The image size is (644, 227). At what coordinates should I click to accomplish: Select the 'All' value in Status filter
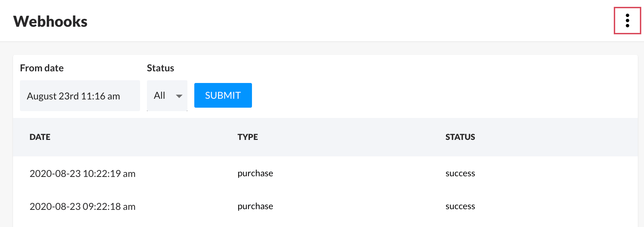(x=160, y=96)
